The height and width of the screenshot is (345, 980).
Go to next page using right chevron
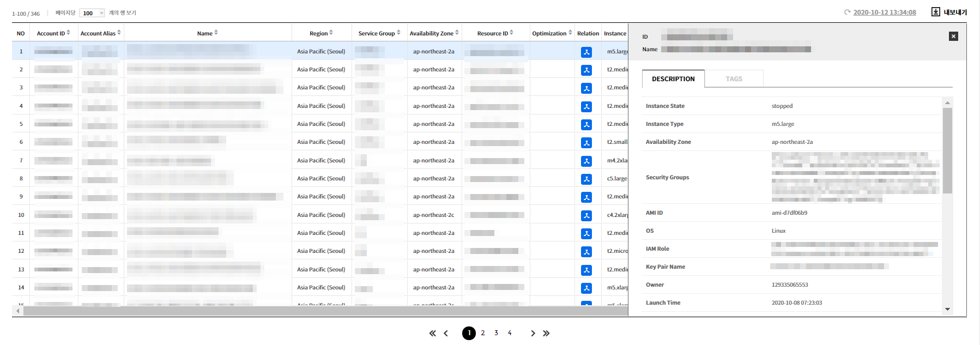click(x=533, y=334)
